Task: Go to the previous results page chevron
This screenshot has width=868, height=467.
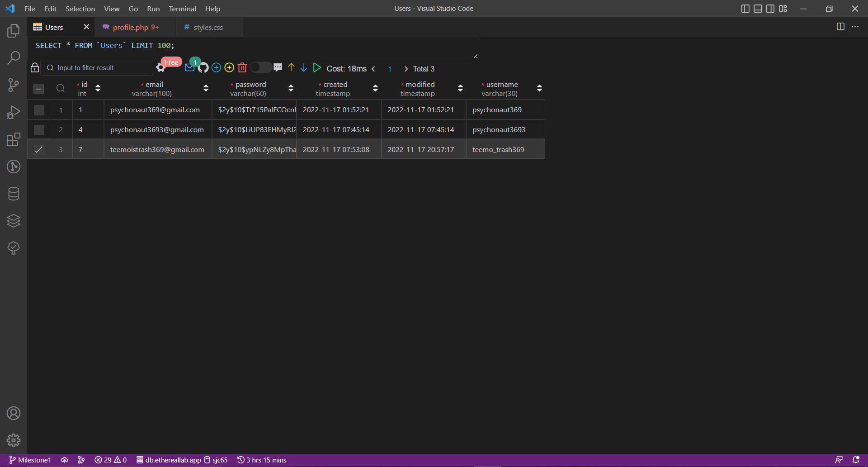Action: [x=373, y=69]
